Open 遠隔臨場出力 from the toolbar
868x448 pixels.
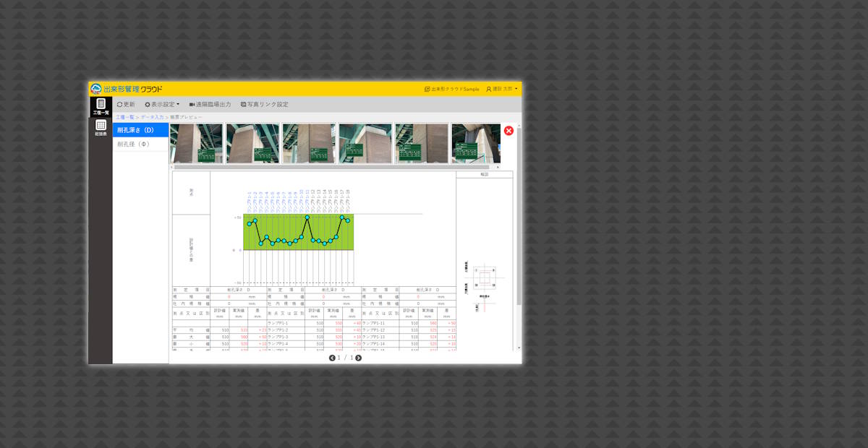click(210, 105)
